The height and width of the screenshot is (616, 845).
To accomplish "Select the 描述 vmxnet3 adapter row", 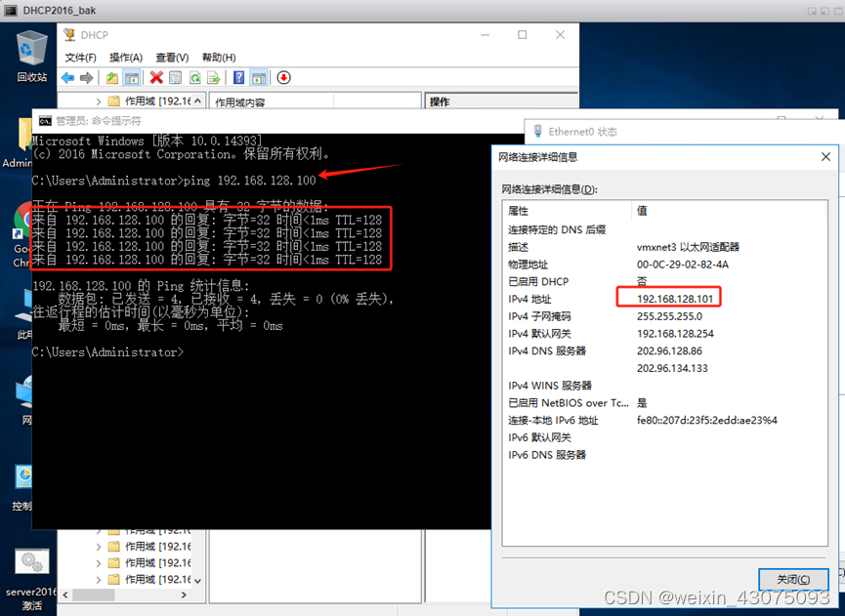I will coord(664,247).
